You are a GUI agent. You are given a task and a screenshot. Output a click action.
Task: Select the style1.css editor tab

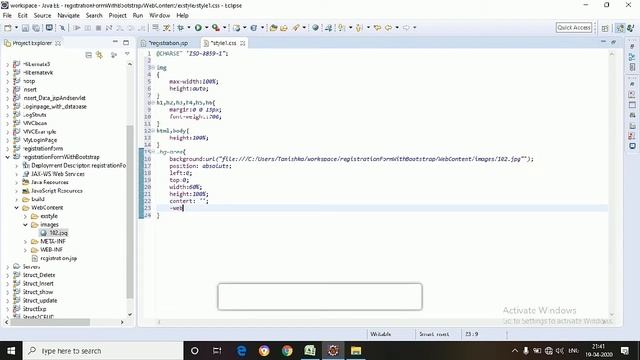(x=224, y=43)
